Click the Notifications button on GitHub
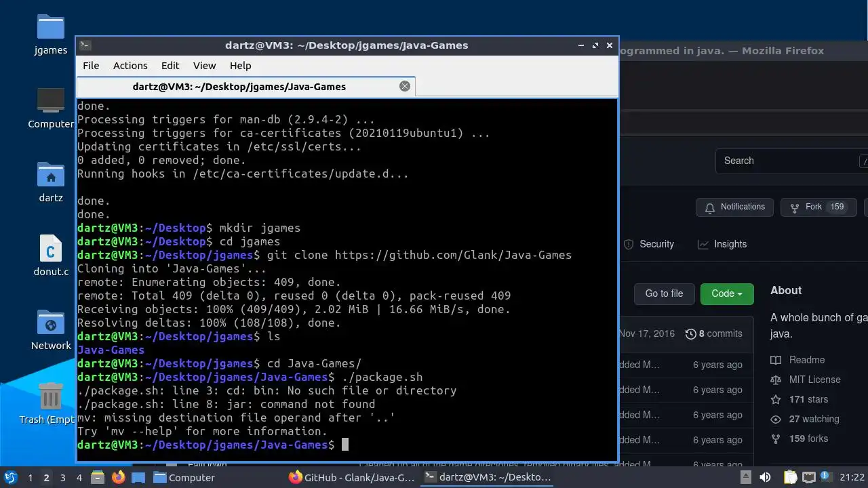Viewport: 868px width, 488px height. coord(735,207)
